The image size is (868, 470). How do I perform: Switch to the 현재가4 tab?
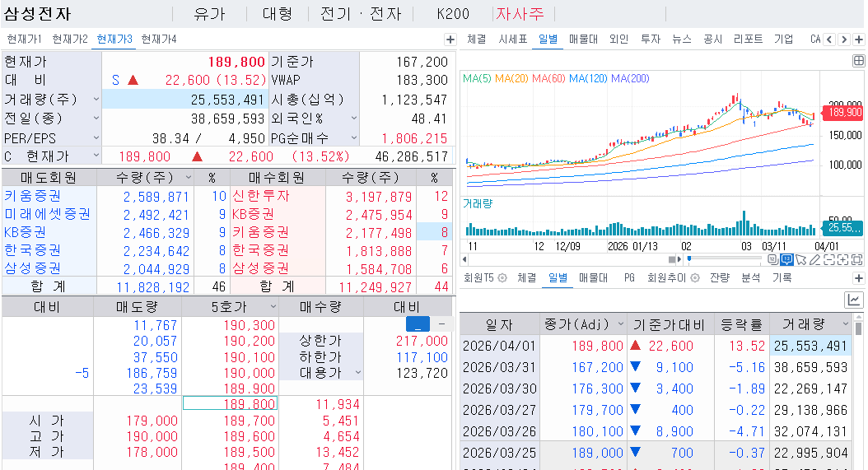159,40
